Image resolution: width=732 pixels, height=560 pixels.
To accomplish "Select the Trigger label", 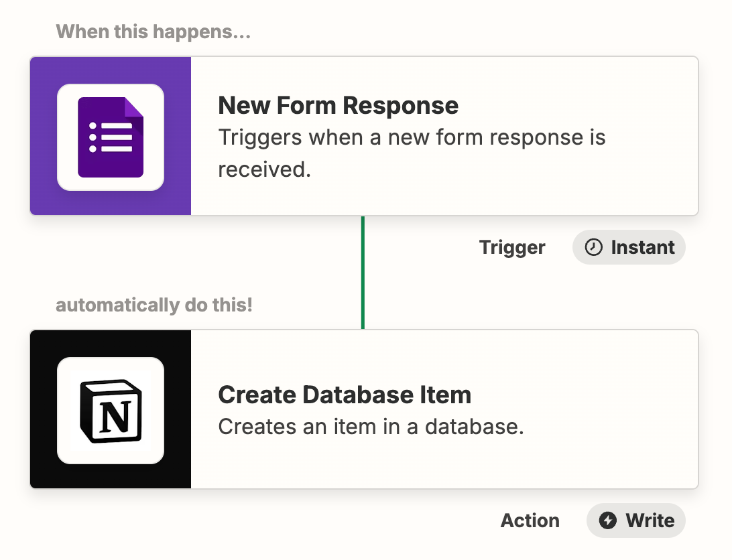I will click(512, 247).
